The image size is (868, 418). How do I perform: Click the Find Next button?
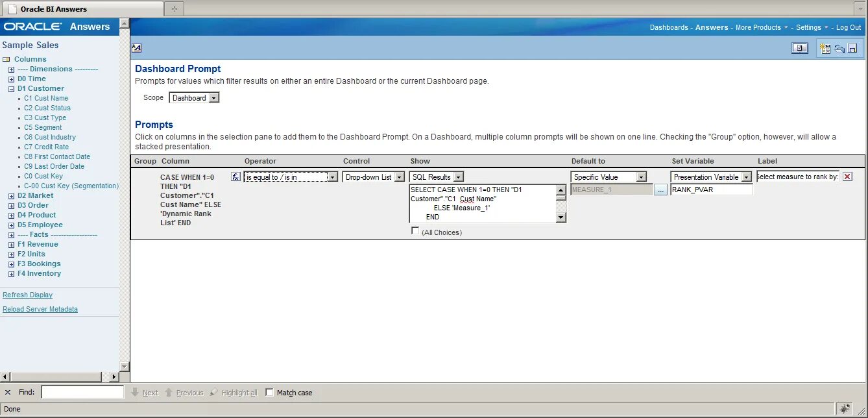coord(145,393)
